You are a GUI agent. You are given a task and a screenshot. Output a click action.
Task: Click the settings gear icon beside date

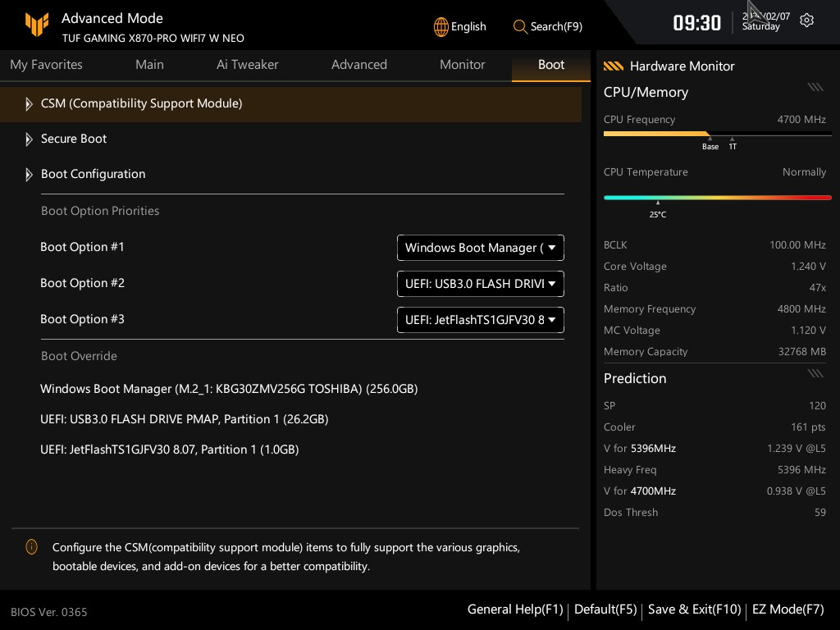(x=806, y=21)
